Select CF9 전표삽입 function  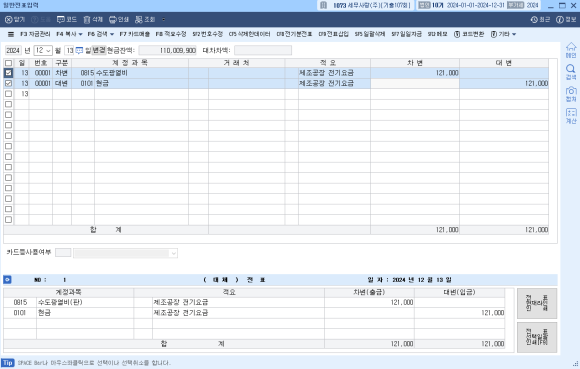[334, 34]
